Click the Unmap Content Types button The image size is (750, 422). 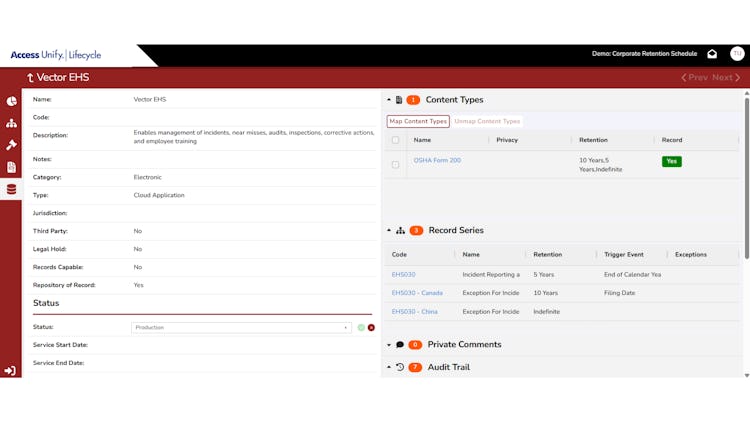click(487, 122)
